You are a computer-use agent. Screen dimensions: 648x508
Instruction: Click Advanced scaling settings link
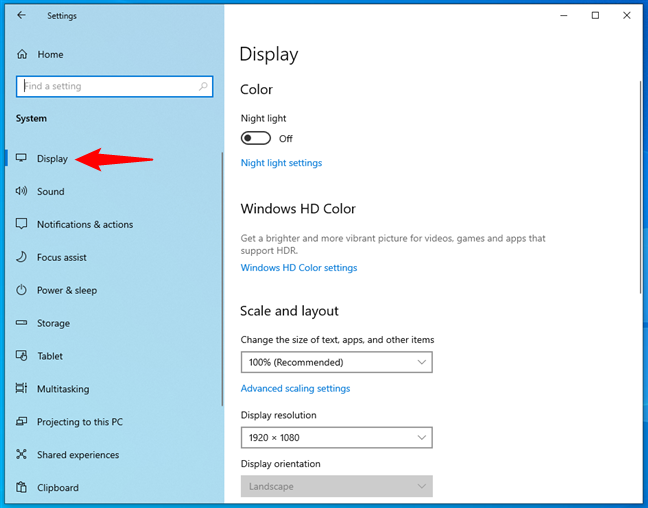tap(295, 388)
